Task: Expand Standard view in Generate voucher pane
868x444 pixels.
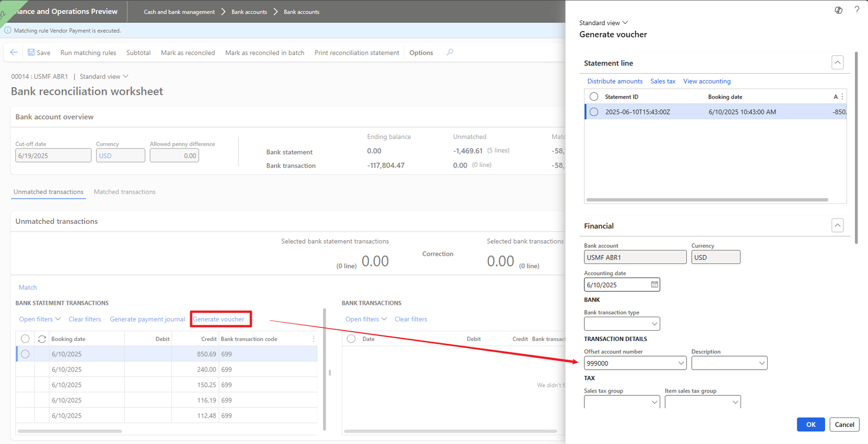Action: [x=603, y=23]
